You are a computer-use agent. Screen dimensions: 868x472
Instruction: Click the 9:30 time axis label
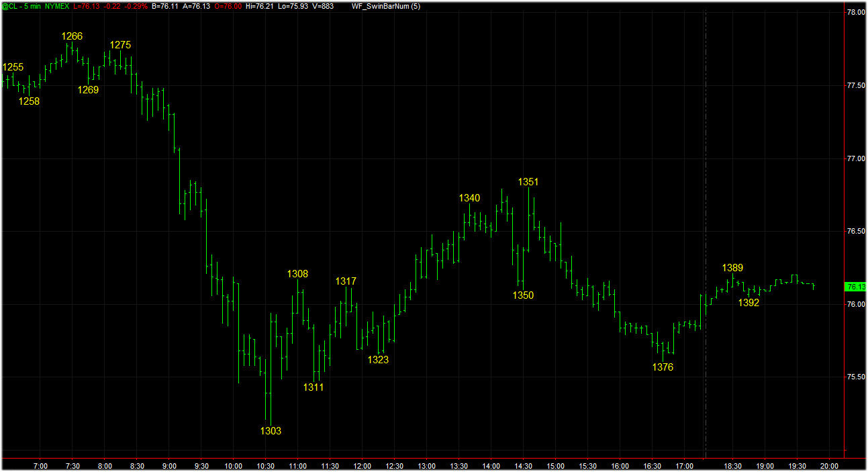tap(201, 466)
